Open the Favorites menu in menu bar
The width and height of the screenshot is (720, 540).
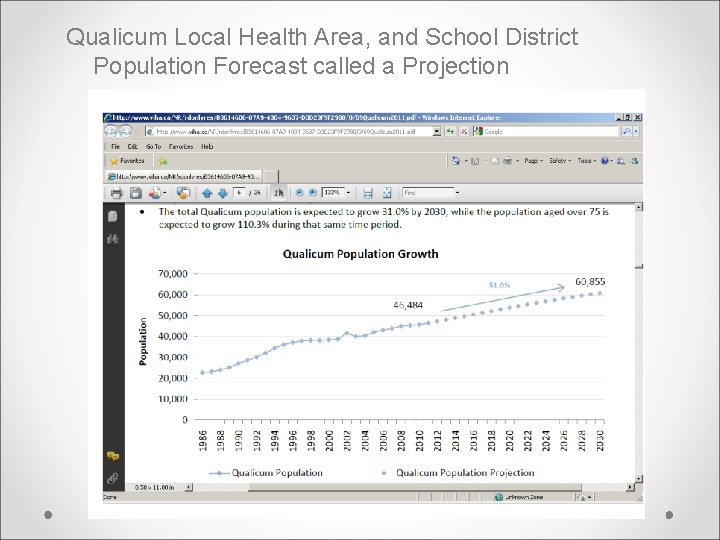(180, 146)
